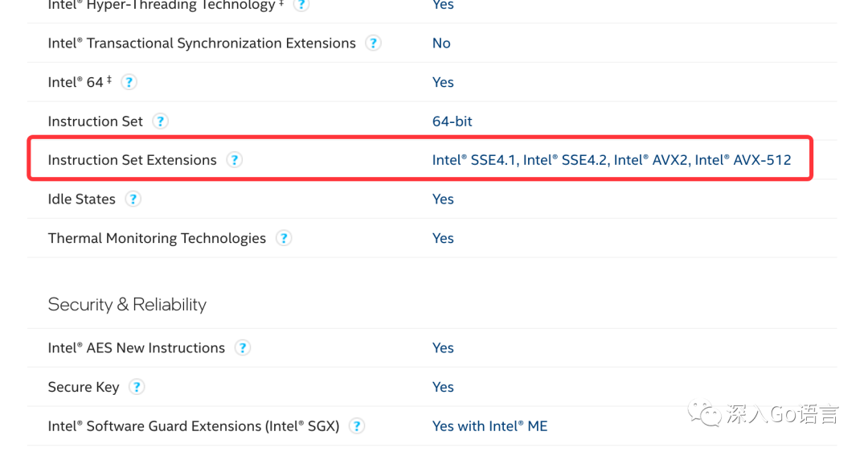Click the Instruction Set Extensions label
868x452 pixels.
click(x=133, y=160)
